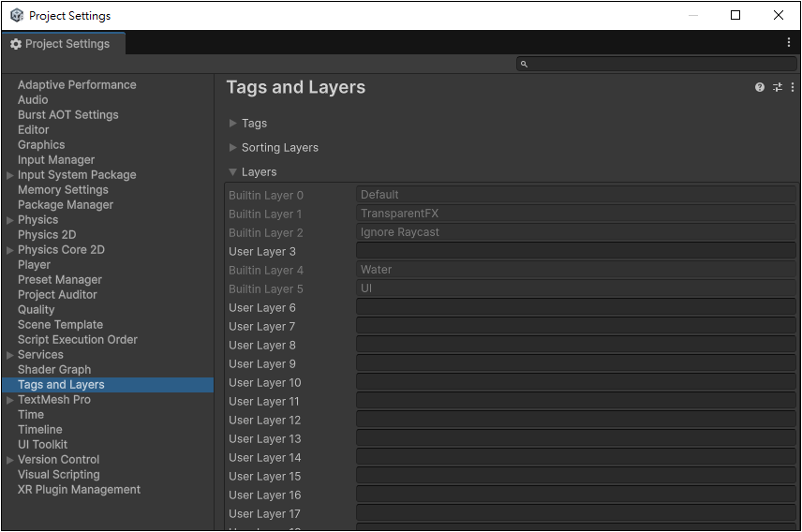802x532 pixels.
Task: Click the search magnifier icon
Action: [524, 64]
